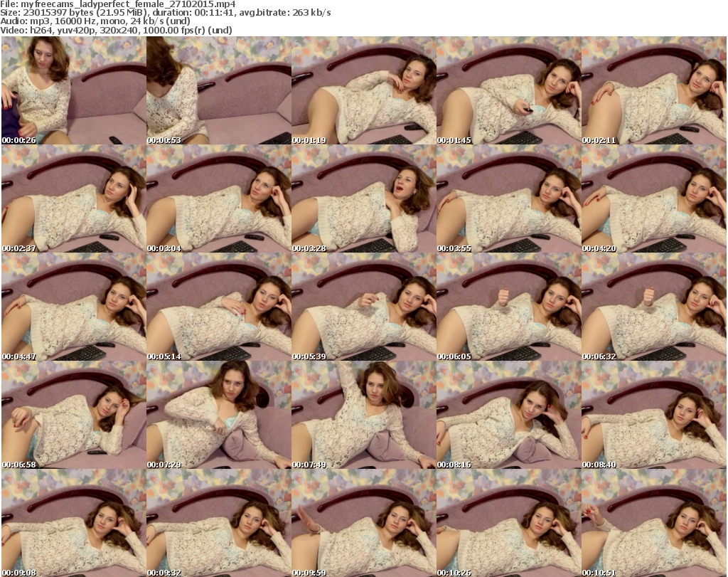
Task: Click the File name header line
Action: pyautogui.click(x=118, y=4)
